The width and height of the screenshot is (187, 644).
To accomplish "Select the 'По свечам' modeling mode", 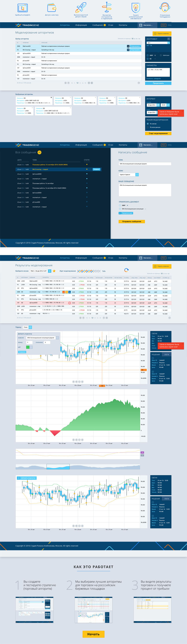I will (148, 124).
